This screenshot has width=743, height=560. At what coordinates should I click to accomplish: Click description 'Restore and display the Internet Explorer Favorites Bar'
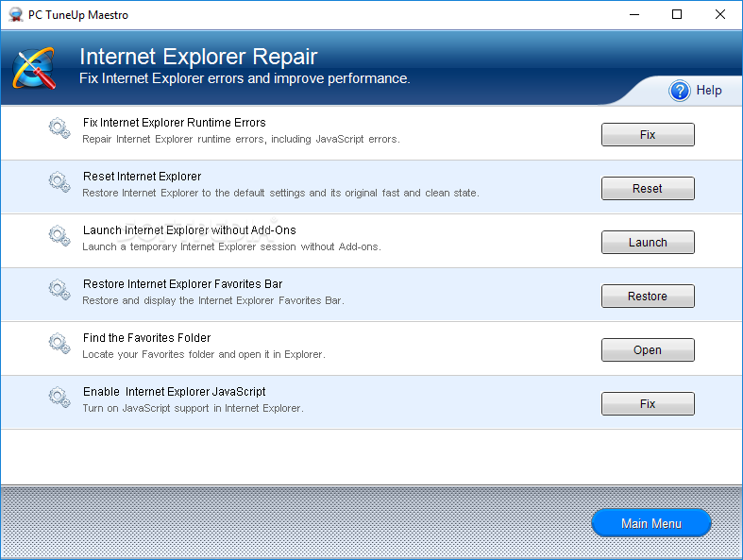pos(213,300)
